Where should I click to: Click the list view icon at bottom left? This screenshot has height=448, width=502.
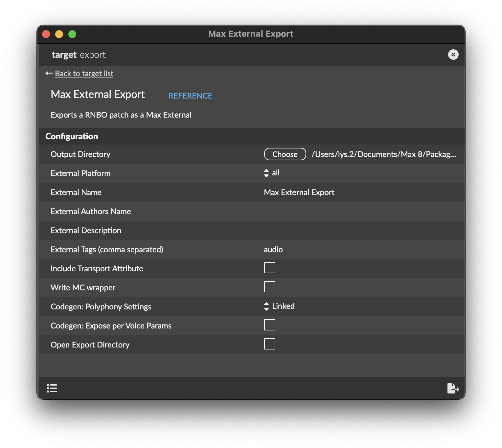pos(52,388)
